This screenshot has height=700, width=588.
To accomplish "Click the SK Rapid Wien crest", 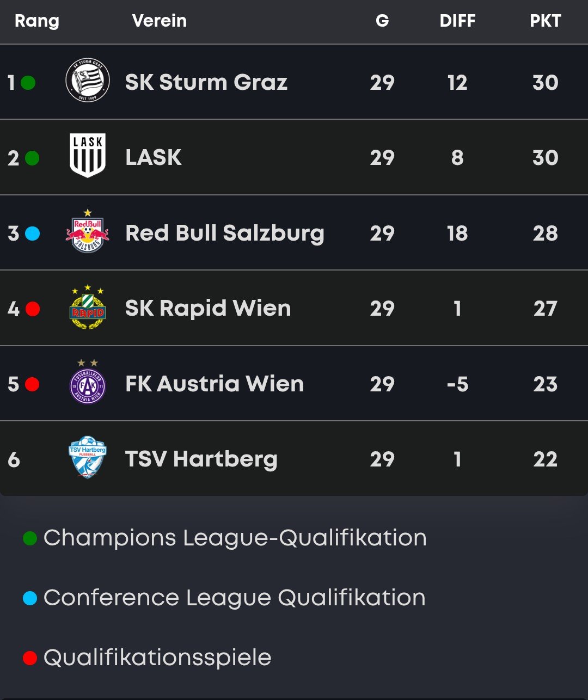I will 88,308.
